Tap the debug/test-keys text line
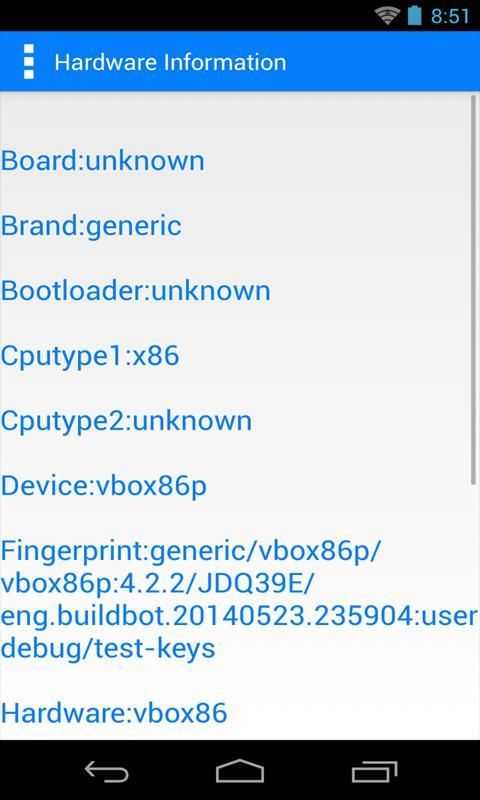 point(108,649)
